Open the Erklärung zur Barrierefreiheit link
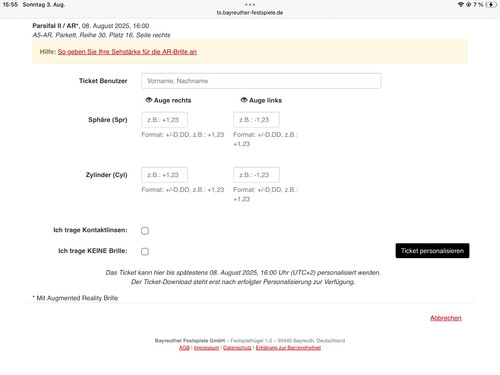Screen dimensions: 500x375 (x=288, y=348)
